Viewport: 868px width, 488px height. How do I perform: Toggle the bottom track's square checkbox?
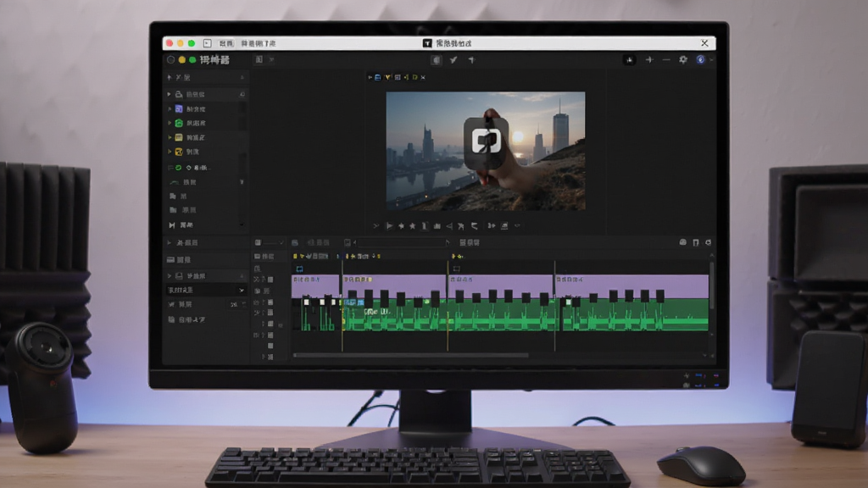tap(270, 357)
